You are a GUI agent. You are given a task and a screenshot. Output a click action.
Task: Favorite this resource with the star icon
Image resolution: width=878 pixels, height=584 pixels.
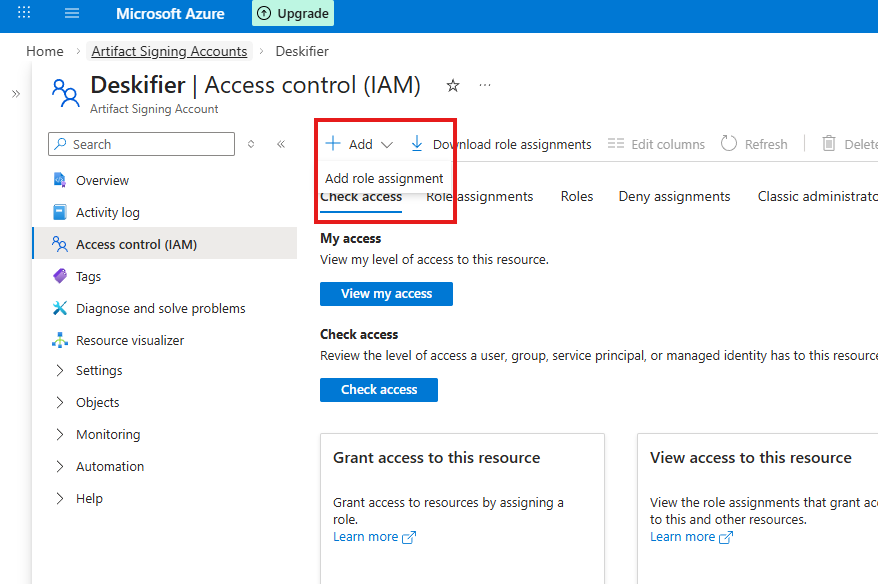pos(452,86)
